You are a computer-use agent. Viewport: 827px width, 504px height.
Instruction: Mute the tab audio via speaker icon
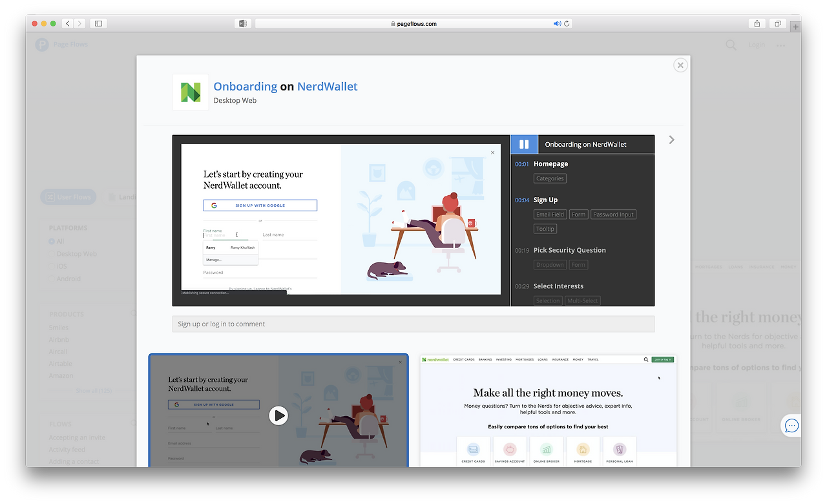[x=557, y=24]
